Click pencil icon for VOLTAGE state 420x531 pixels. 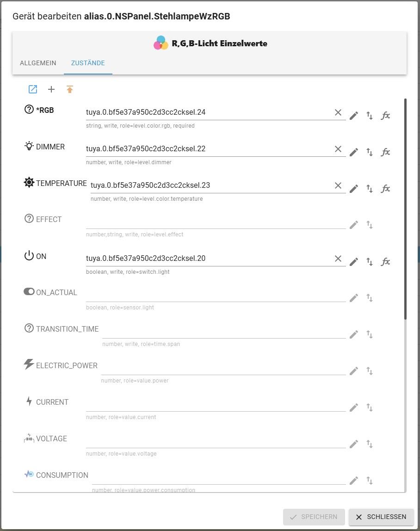tap(354, 444)
